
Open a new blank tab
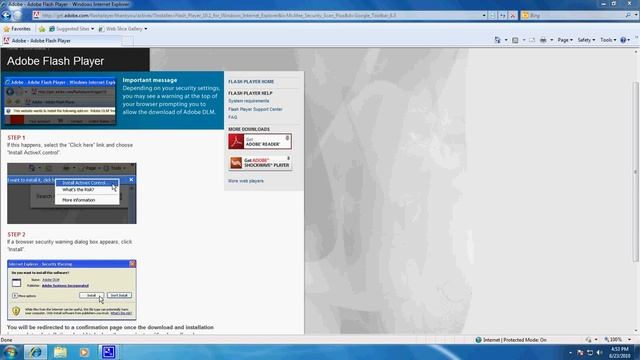pos(128,41)
